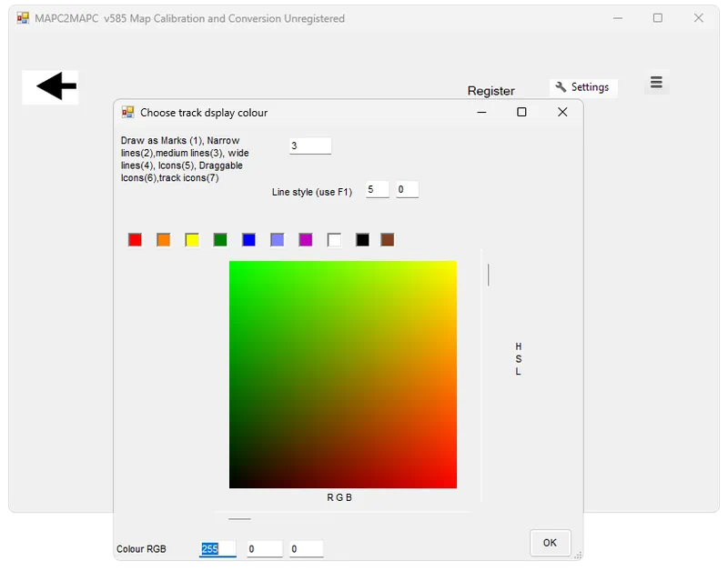The image size is (728, 571).
Task: Click the green value field in Colour RGB
Action: click(x=265, y=549)
